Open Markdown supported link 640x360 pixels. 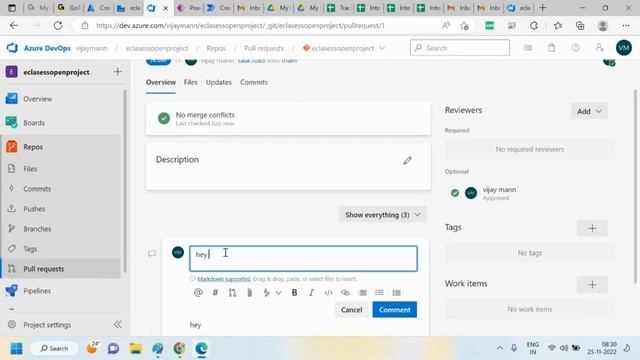click(x=224, y=279)
